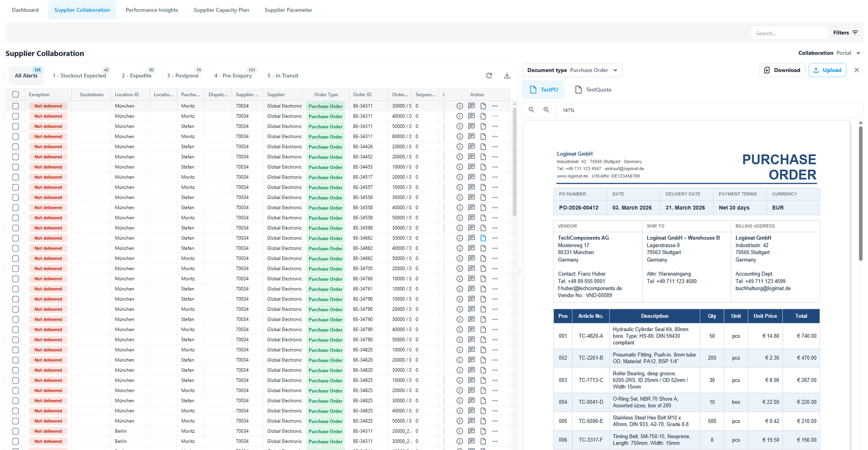This screenshot has width=868, height=450.
Task: Open the Filters menu
Action: coord(845,33)
